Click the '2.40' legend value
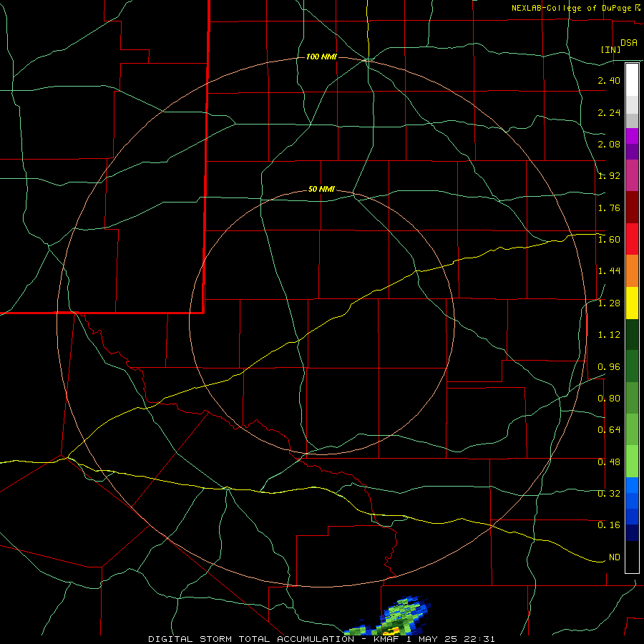This screenshot has height=644, width=644. [x=609, y=80]
